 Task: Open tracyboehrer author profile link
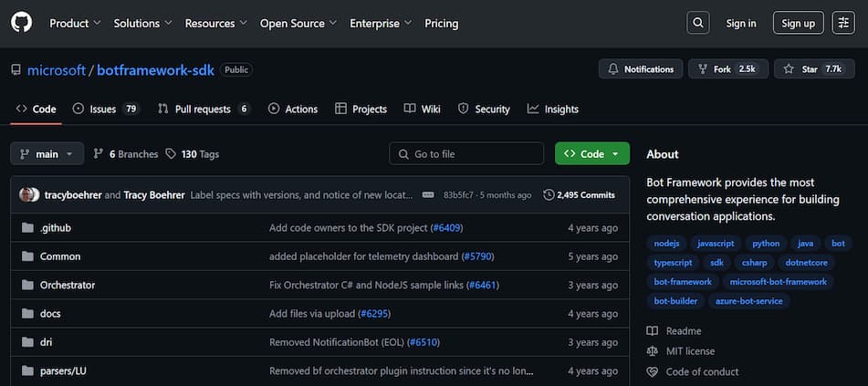73,195
